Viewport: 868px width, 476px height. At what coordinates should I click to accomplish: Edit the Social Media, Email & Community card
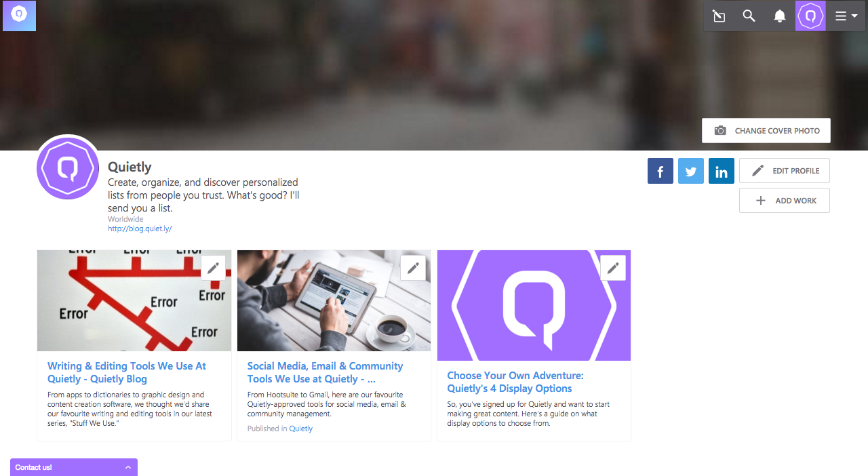[414, 268]
